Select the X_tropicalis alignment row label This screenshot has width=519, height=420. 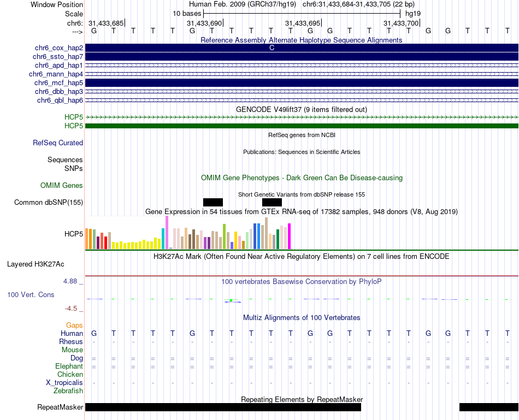click(64, 383)
